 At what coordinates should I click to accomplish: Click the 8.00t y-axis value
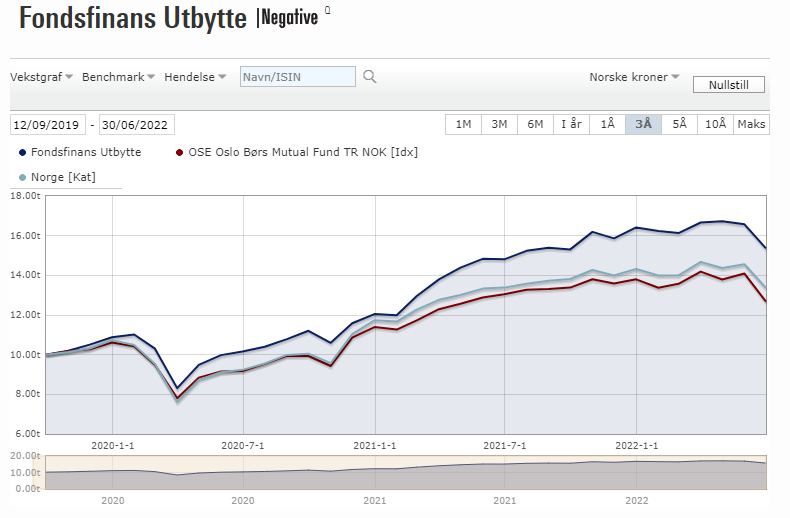click(x=28, y=394)
